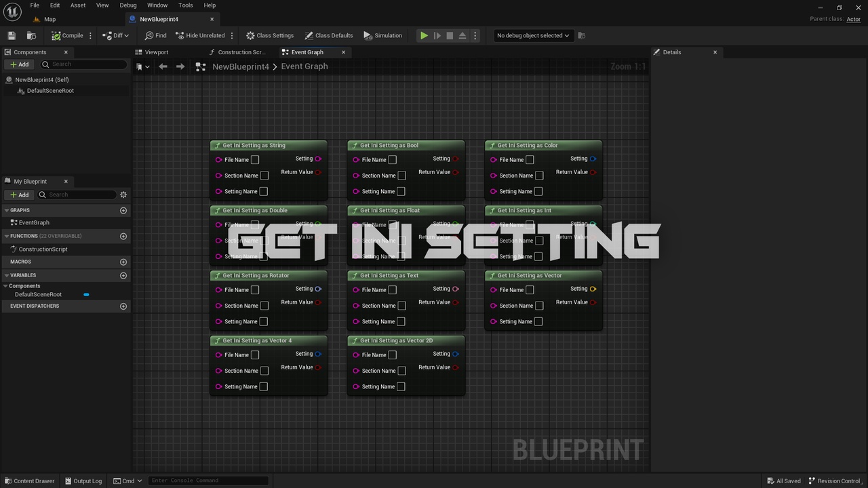Open the Output Log
The width and height of the screenshot is (868, 488).
83,481
